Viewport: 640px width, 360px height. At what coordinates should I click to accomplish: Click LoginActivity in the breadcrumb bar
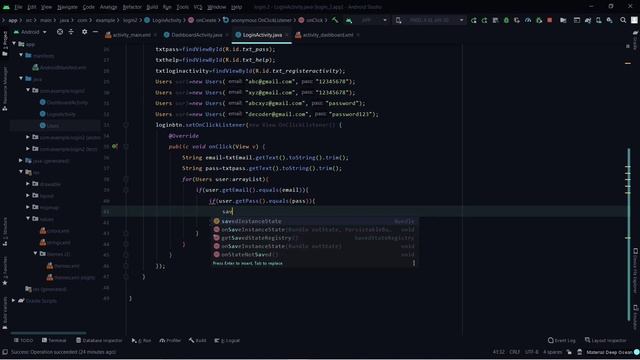coord(163,20)
